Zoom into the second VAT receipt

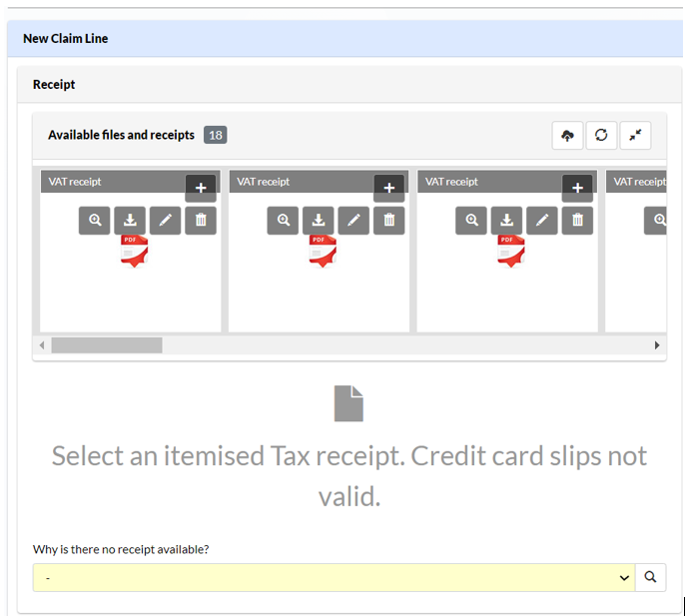click(x=283, y=220)
